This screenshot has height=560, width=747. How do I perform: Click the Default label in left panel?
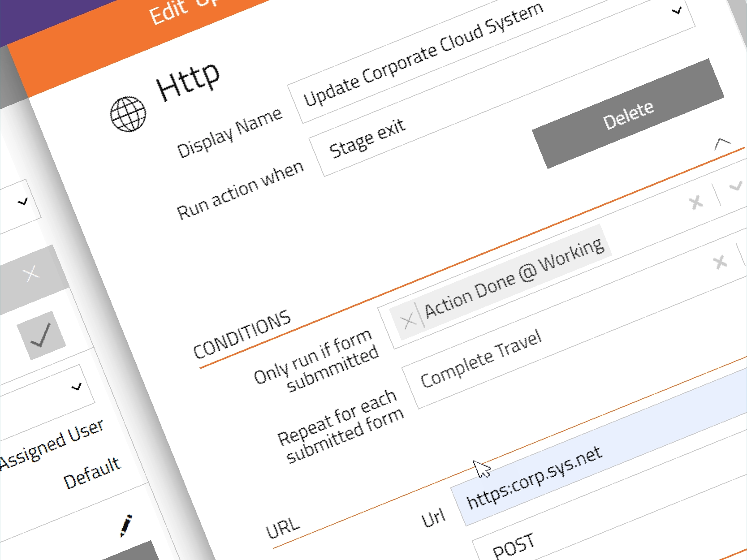tap(92, 473)
